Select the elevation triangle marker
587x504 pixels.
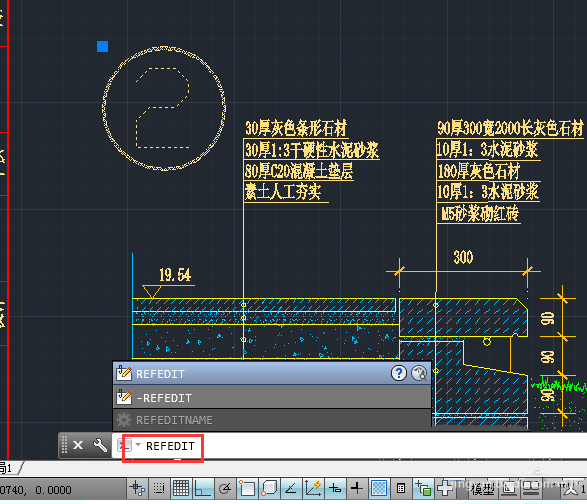[152, 292]
